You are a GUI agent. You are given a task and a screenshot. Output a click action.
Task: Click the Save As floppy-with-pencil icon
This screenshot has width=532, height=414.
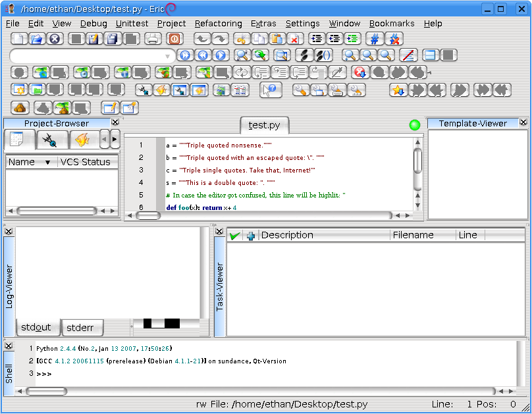point(94,39)
